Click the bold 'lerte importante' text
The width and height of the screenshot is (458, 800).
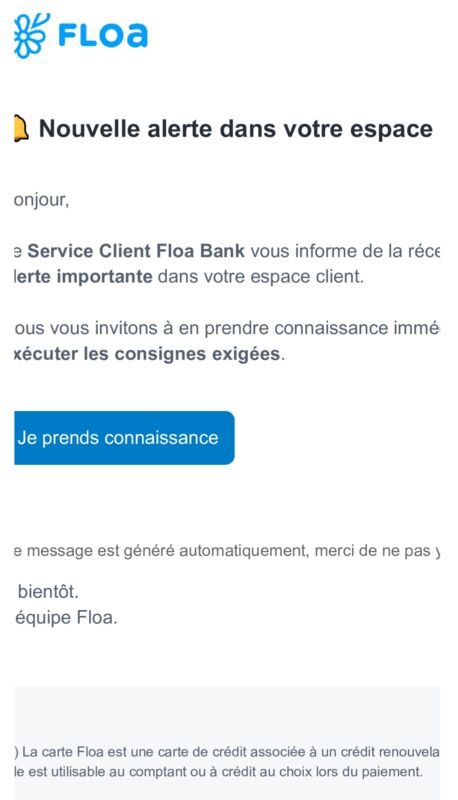83,277
